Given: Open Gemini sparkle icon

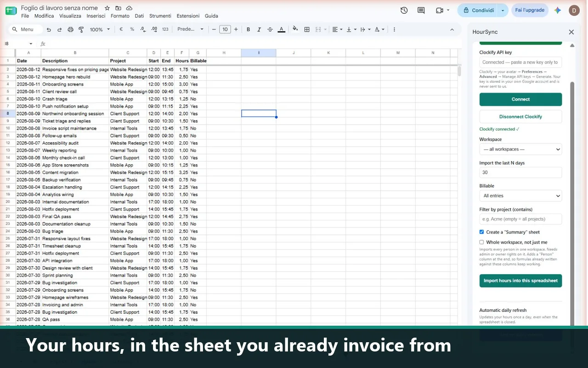Looking at the screenshot, I should (x=558, y=10).
